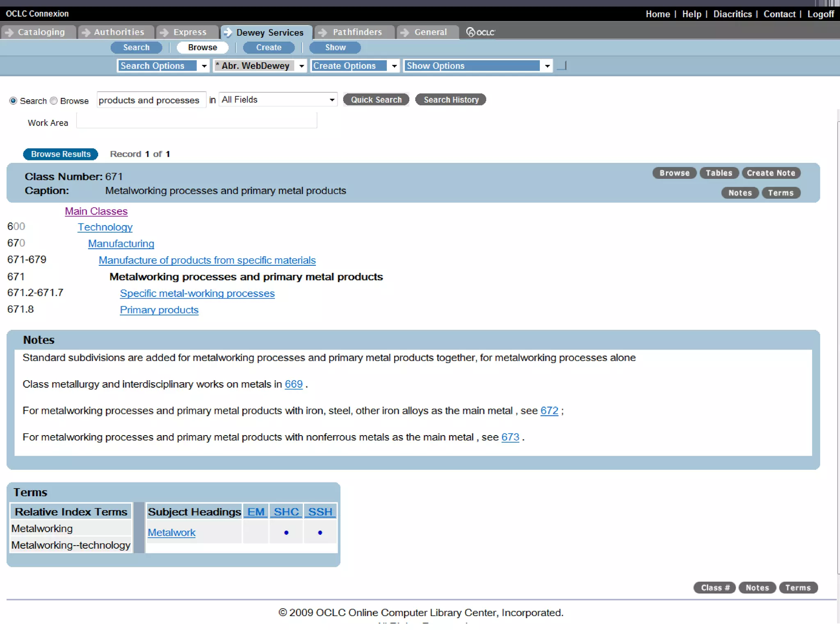Click the General tab arrow icon

(x=405, y=32)
